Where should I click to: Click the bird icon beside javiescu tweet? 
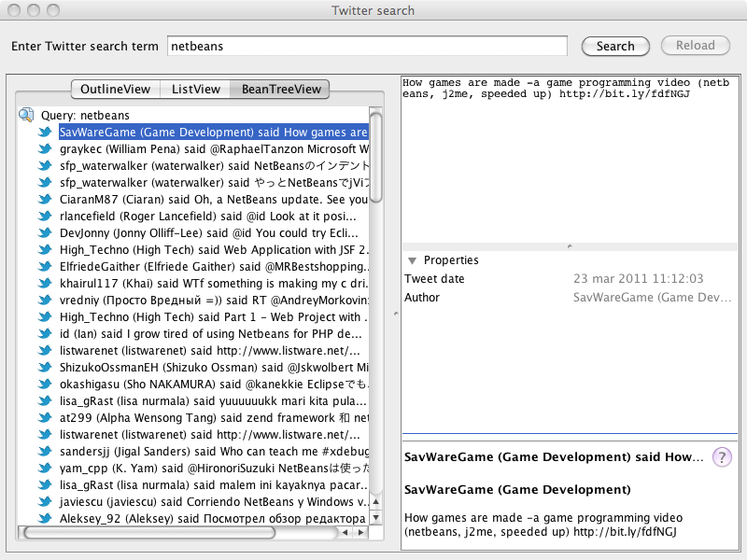pos(45,502)
